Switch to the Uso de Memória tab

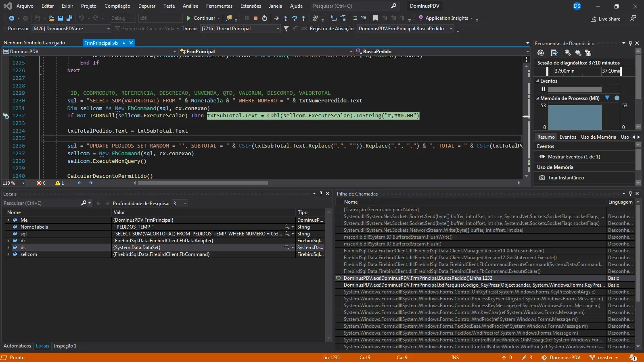coord(598,137)
